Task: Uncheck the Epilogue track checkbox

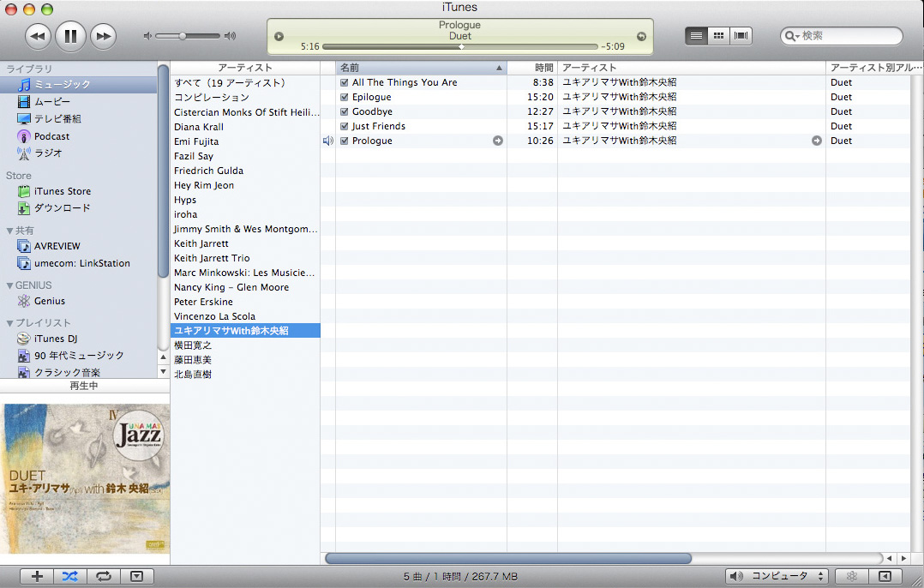Action: [345, 97]
